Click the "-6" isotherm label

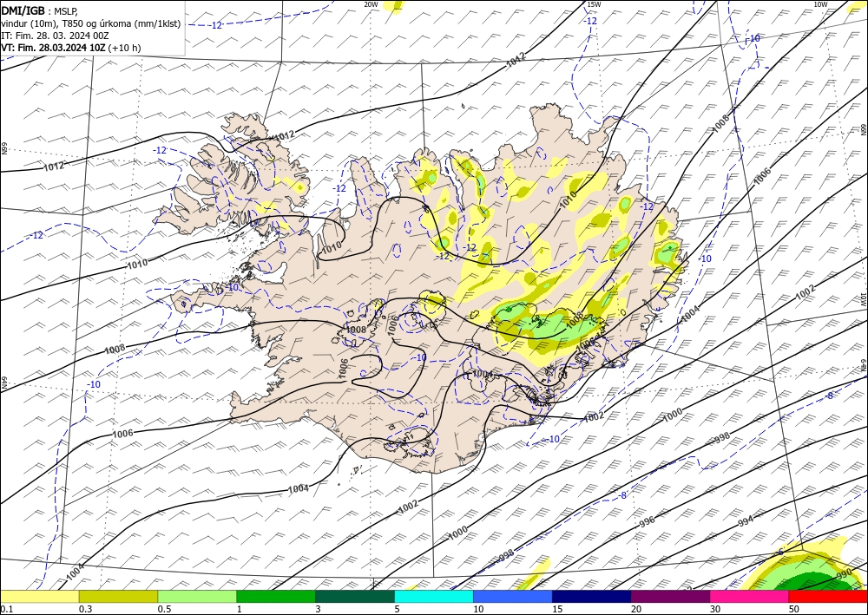(779, 552)
